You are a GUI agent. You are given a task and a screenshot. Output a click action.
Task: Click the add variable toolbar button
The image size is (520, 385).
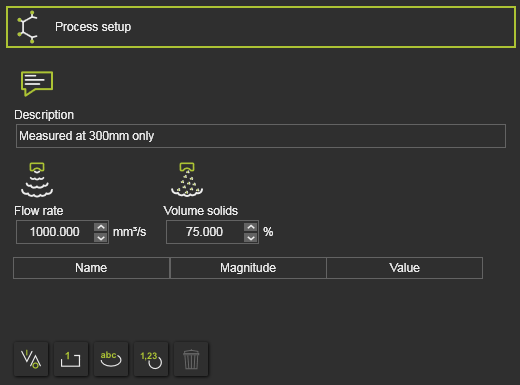[31, 359]
